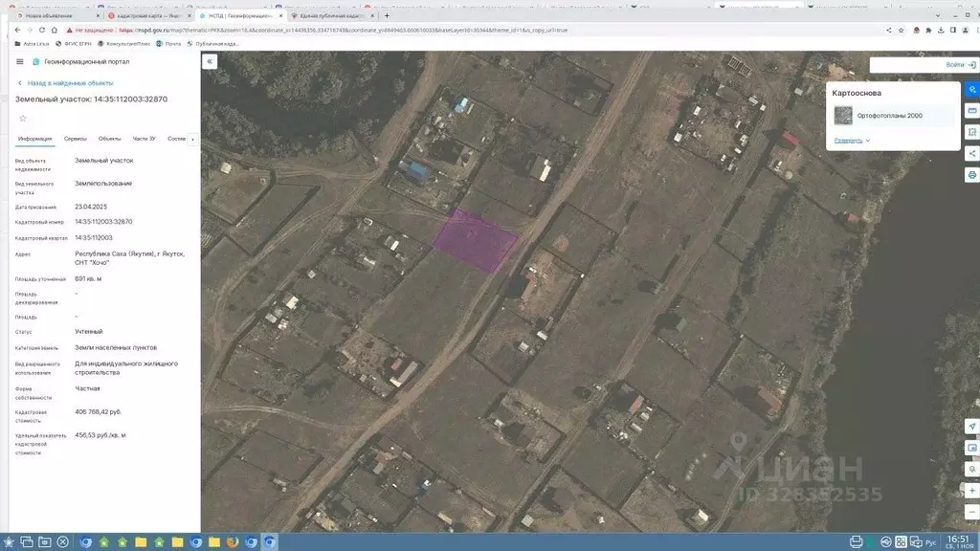Select the Ортофотопланы 2000 basemap thumbnail
The width and height of the screenshot is (980, 551).
[x=843, y=116]
